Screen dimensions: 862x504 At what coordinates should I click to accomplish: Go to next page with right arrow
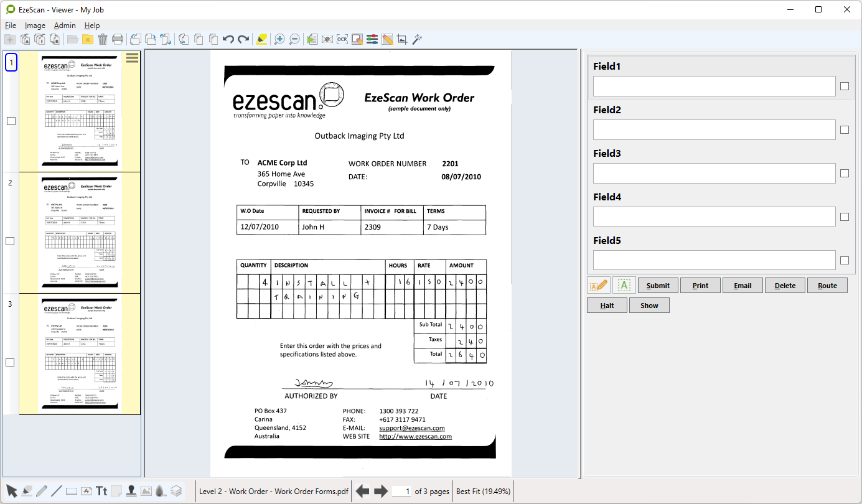click(381, 492)
